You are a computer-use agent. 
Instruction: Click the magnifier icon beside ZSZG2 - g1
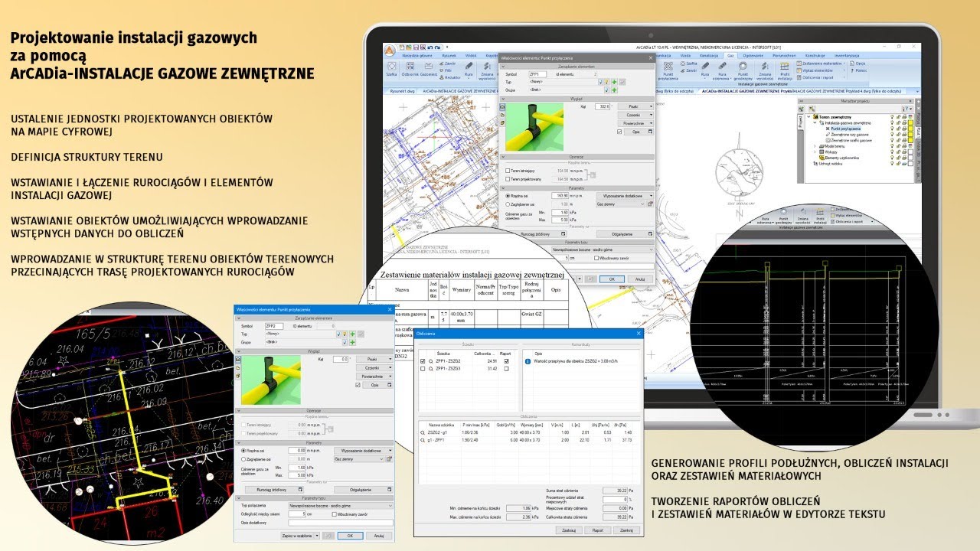pyautogui.click(x=423, y=432)
